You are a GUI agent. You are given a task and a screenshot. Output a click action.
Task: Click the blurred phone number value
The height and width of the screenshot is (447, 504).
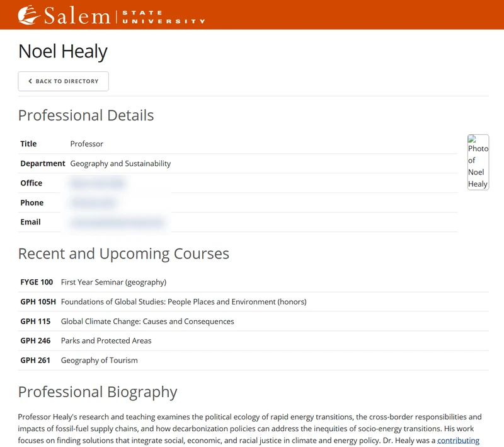[93, 203]
